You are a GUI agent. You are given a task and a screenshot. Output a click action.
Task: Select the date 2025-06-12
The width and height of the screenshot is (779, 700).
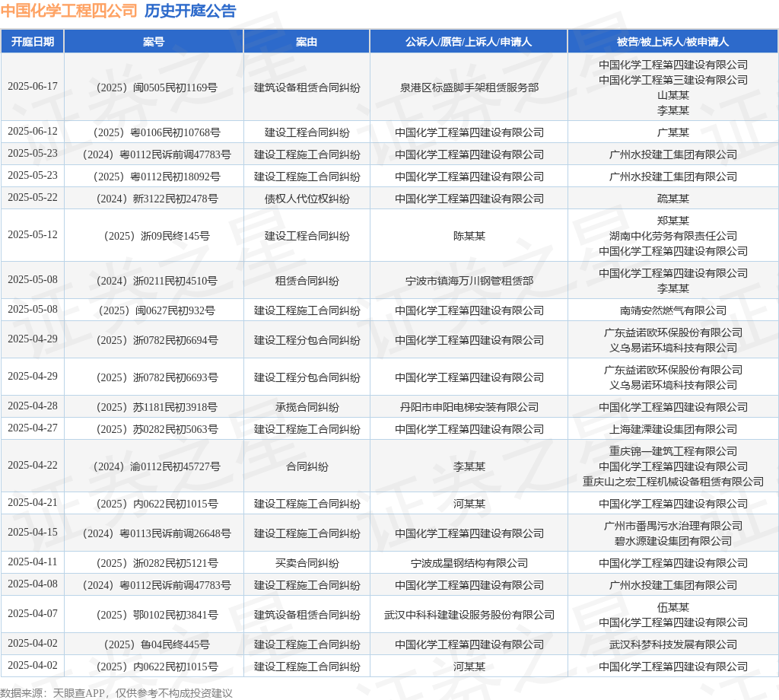33,131
